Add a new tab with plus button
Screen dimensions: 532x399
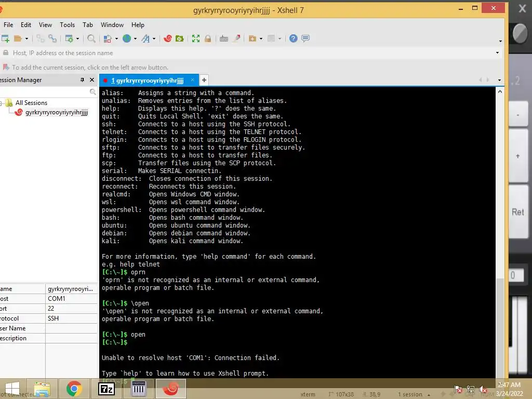[204, 80]
